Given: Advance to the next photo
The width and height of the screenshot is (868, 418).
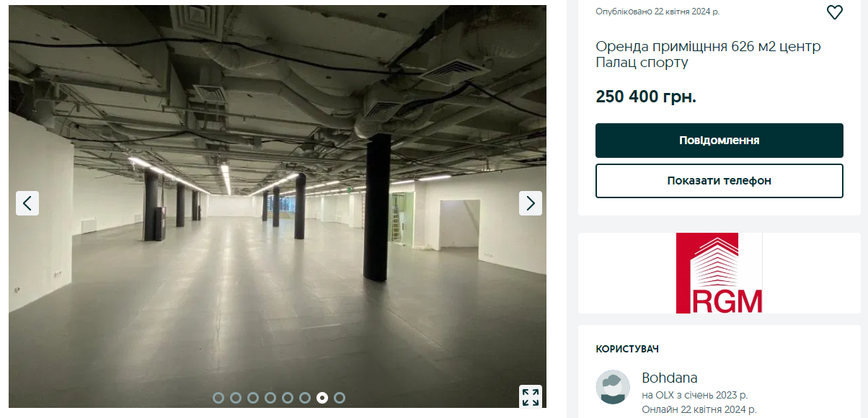Looking at the screenshot, I should (x=531, y=203).
